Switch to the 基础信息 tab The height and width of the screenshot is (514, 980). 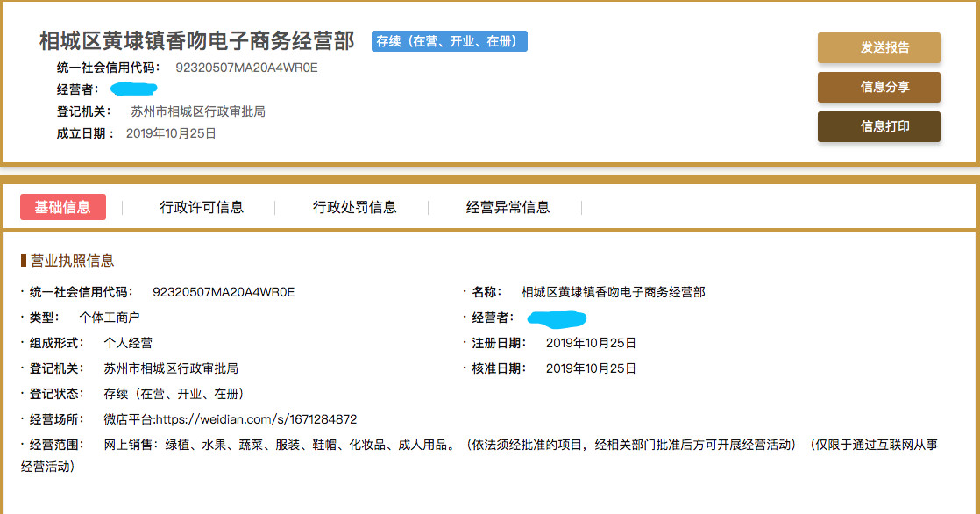pos(63,207)
